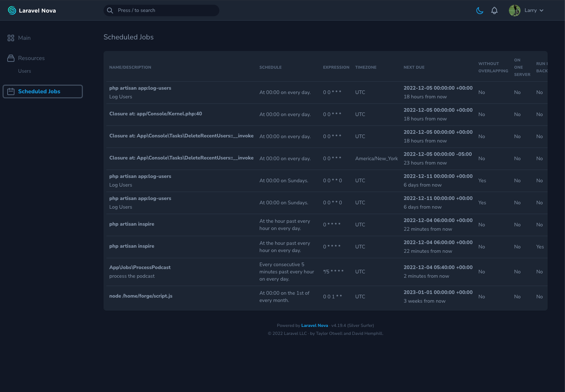Viewport: 565px width, 392px height.
Task: Click the Main dashboard grid icon
Action: (x=11, y=38)
